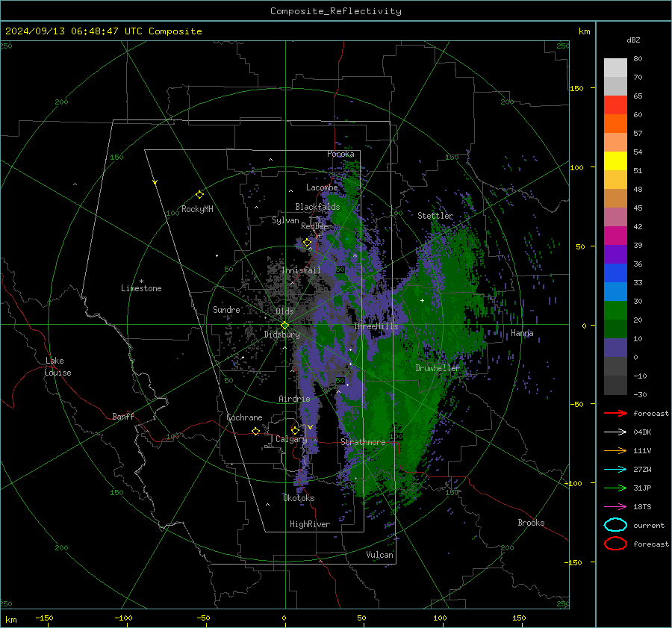Click the Ponoka town label
The width and height of the screenshot is (672, 628).
[340, 154]
